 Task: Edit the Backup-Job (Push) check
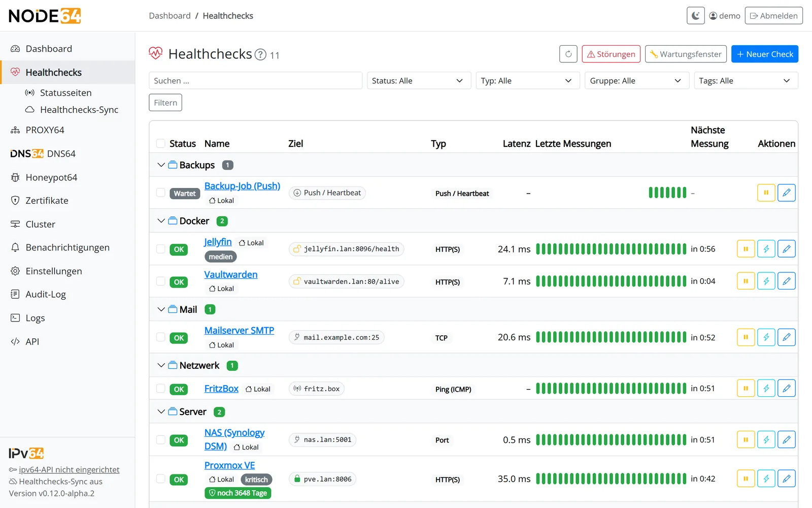click(x=787, y=193)
